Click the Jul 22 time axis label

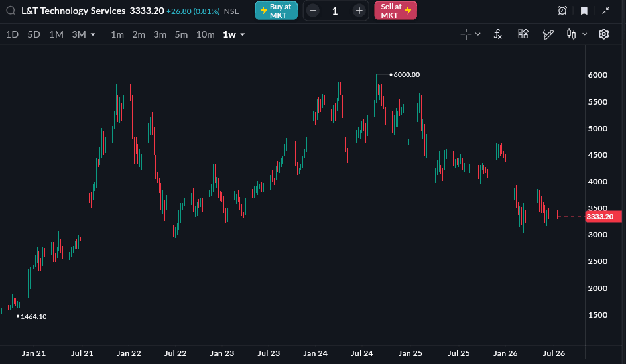click(x=175, y=353)
